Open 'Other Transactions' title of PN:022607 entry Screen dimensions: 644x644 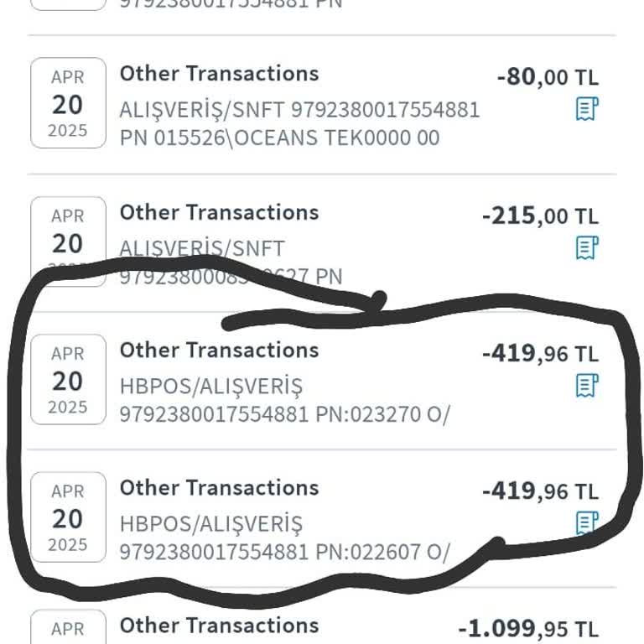click(219, 488)
